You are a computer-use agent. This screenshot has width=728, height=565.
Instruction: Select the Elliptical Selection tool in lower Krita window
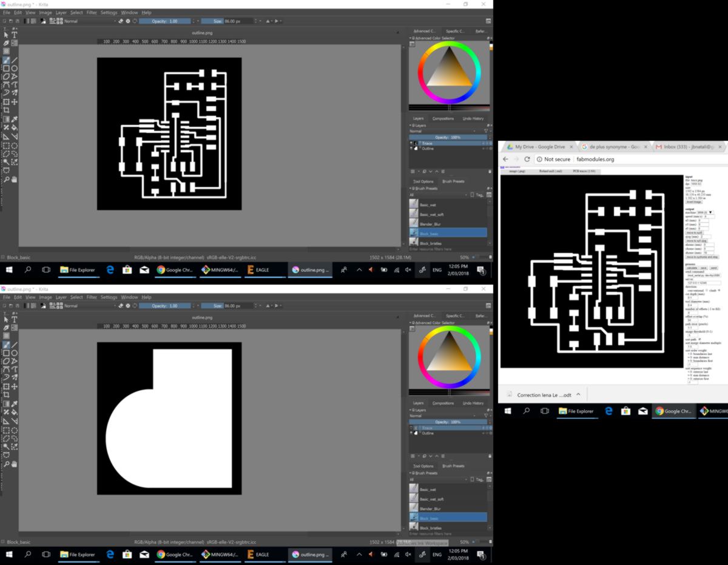[x=15, y=430]
